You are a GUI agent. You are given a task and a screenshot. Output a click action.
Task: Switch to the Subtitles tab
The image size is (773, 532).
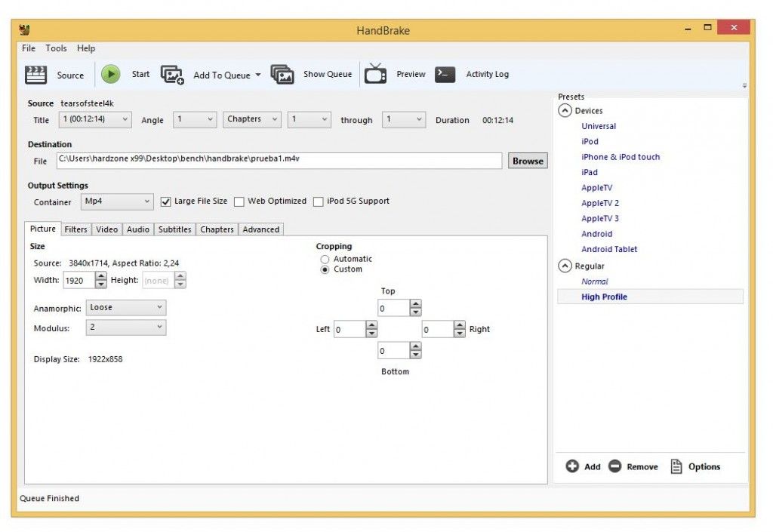174,229
